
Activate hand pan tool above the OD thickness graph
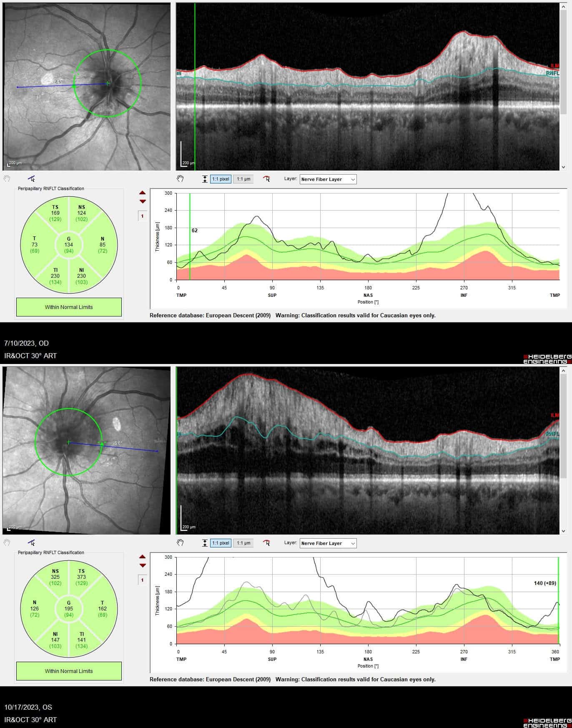[x=180, y=179]
